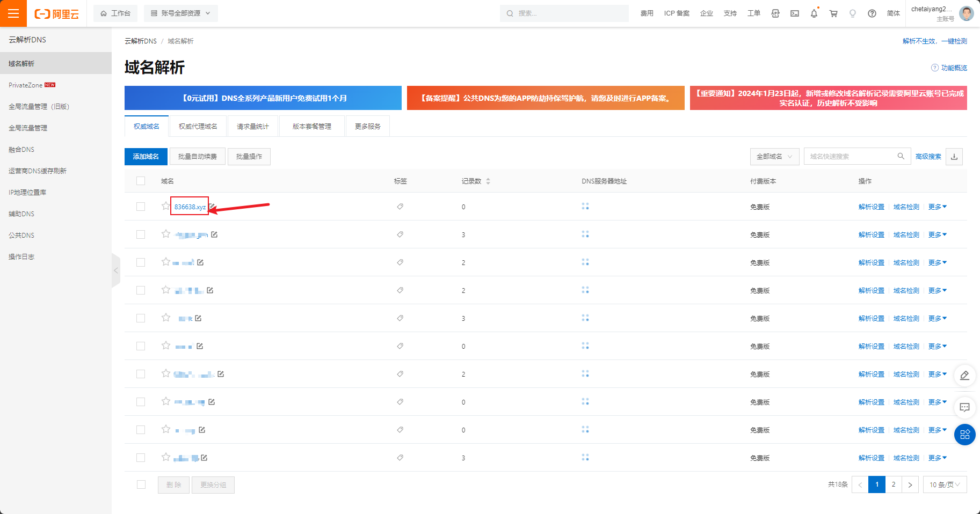Open the 10 条/页 page size dropdown
Image resolution: width=980 pixels, height=514 pixels.
click(x=945, y=484)
